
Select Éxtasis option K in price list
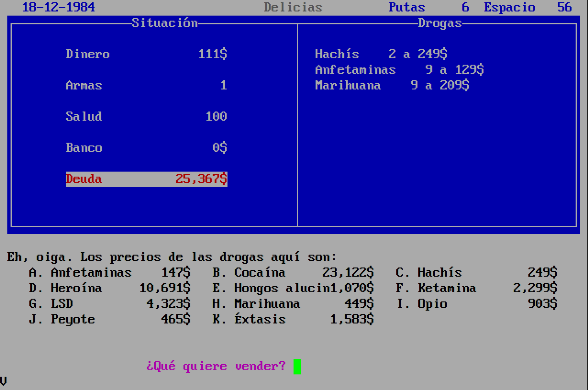pos(260,319)
